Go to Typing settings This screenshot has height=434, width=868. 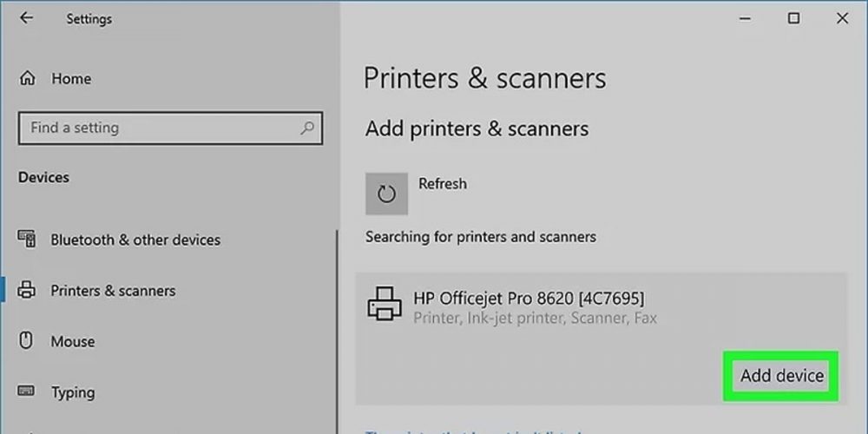point(73,392)
